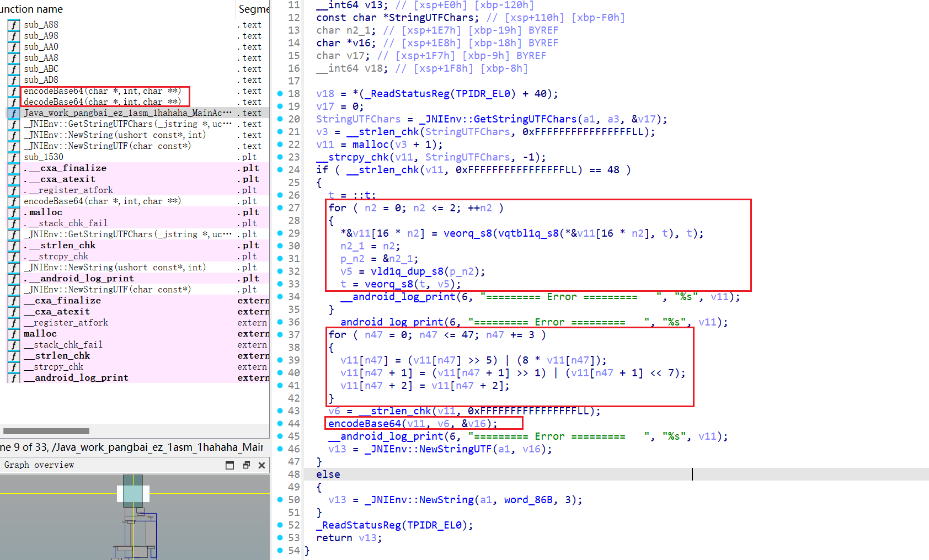Click the function icon beside decodeBase64
The image size is (929, 560).
coord(14,102)
